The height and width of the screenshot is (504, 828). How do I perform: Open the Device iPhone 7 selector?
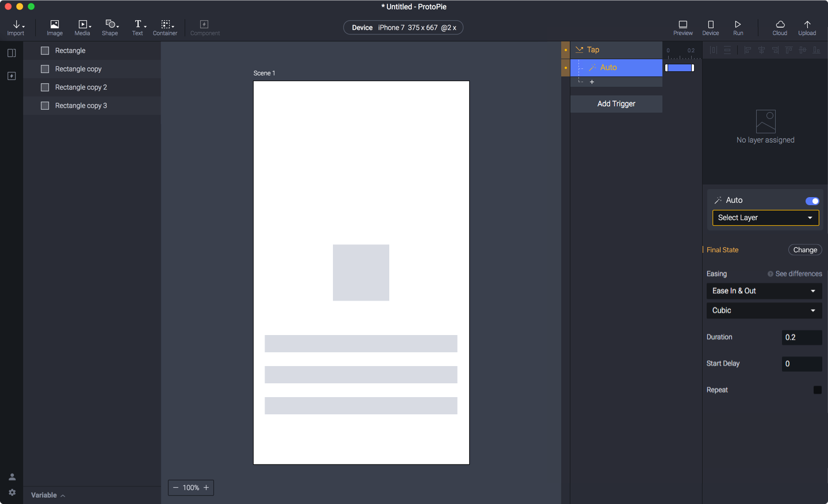403,28
